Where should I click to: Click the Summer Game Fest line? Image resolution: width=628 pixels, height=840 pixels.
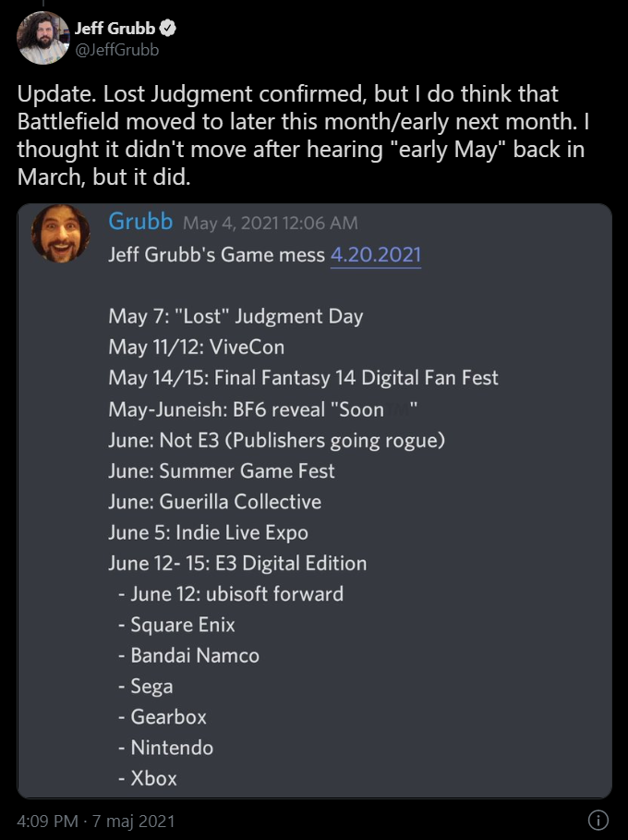[x=222, y=470]
